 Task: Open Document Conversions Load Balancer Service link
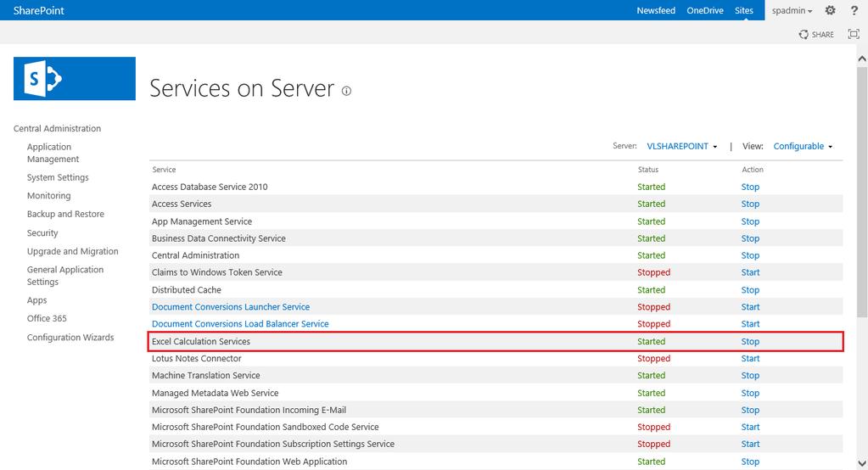240,324
